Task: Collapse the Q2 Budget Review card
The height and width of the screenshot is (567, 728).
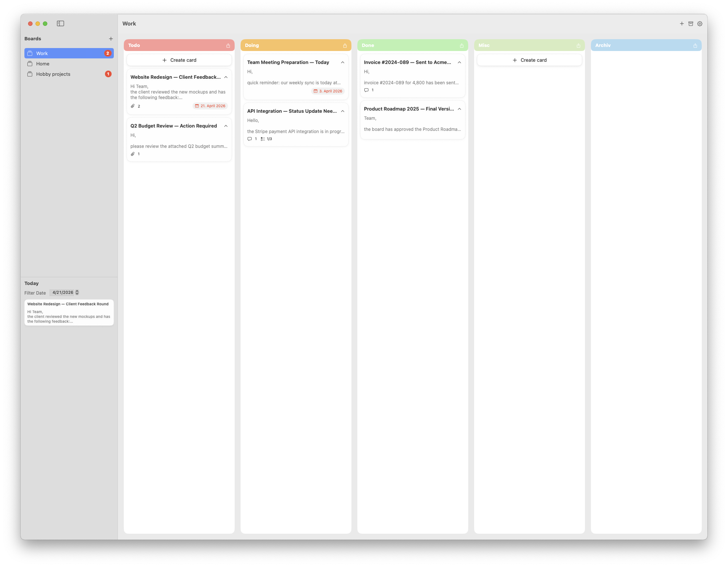Action: [226, 126]
